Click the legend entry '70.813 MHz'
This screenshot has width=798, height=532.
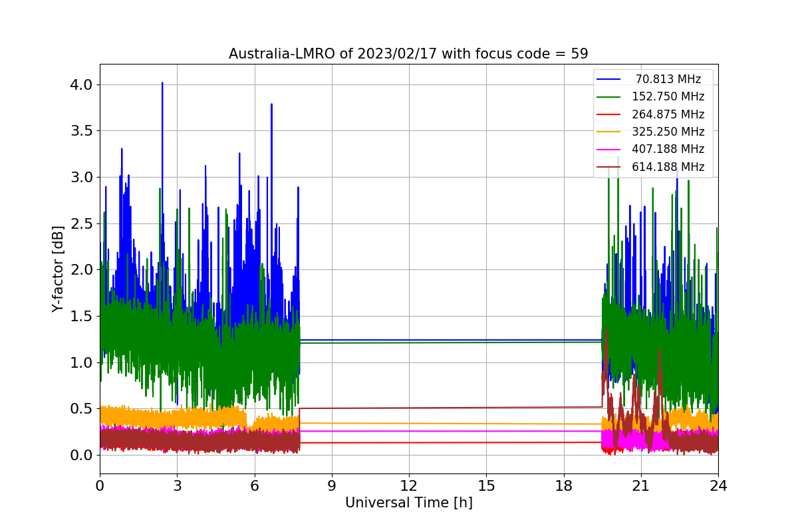[x=668, y=79]
